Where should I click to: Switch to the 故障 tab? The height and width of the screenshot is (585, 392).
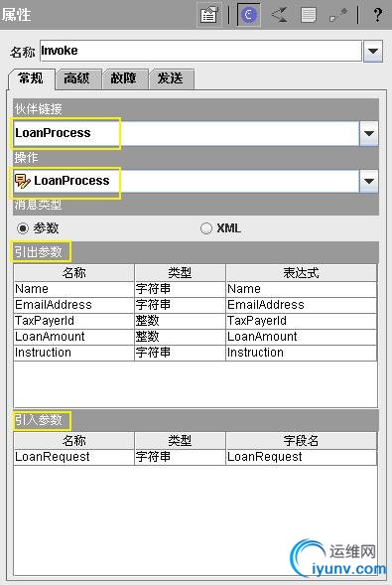tap(124, 78)
